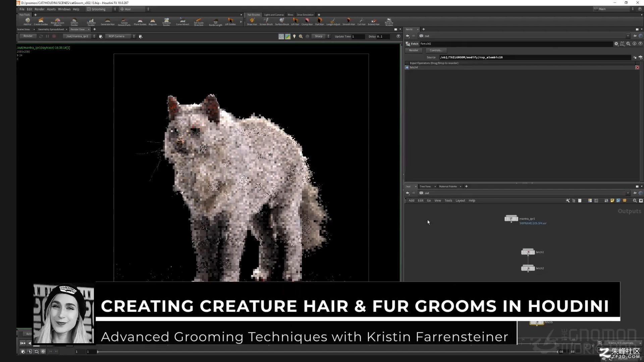The width and height of the screenshot is (644, 362).
Task: Toggle the pin icon in parameter pane
Action: 635,36
